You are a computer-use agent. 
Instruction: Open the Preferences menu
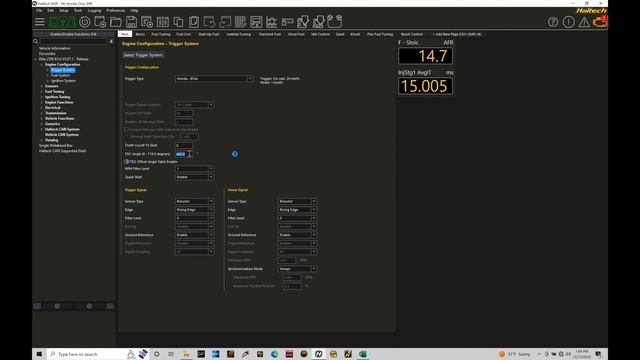tap(116, 10)
